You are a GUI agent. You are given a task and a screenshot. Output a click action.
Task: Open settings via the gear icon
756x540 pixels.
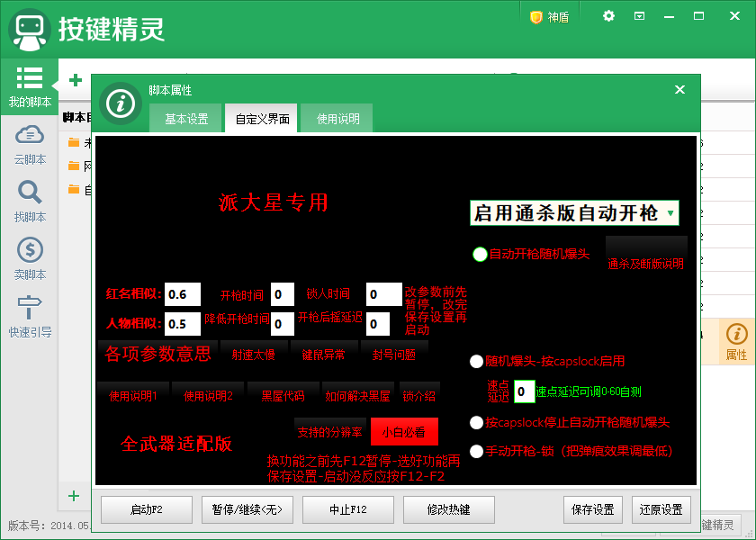point(608,15)
